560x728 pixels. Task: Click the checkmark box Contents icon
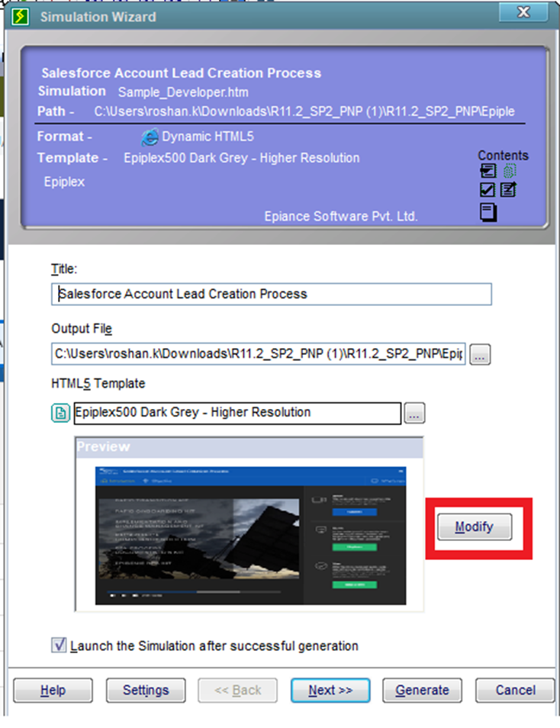[x=487, y=189]
